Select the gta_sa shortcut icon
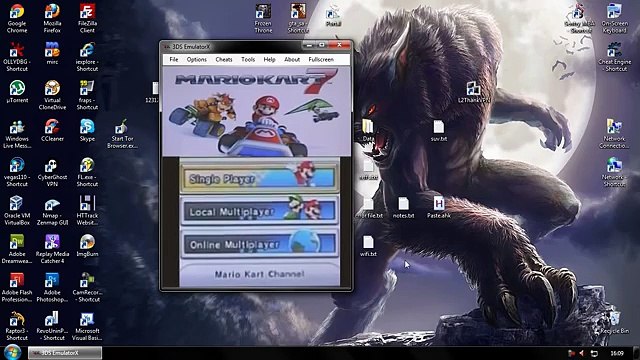640x360 pixels. click(x=298, y=19)
